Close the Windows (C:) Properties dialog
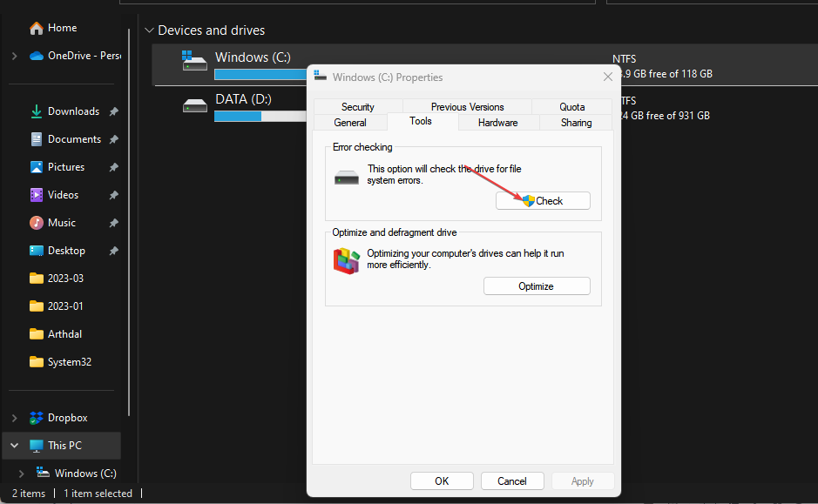818x504 pixels. pos(608,77)
